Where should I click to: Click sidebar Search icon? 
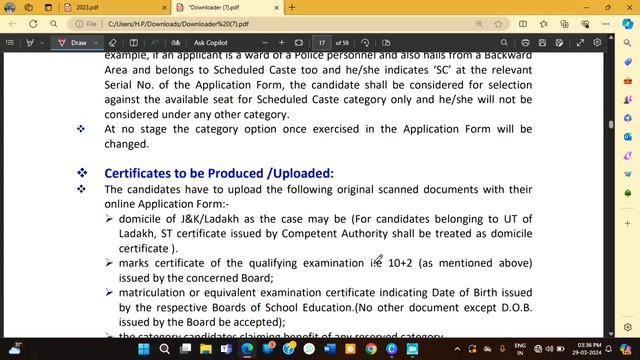point(628,43)
